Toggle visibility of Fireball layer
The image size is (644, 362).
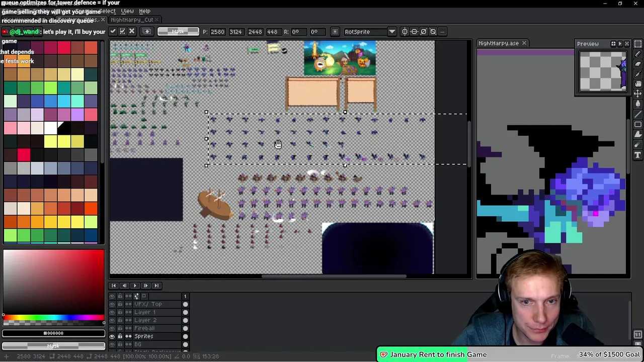[x=112, y=328]
